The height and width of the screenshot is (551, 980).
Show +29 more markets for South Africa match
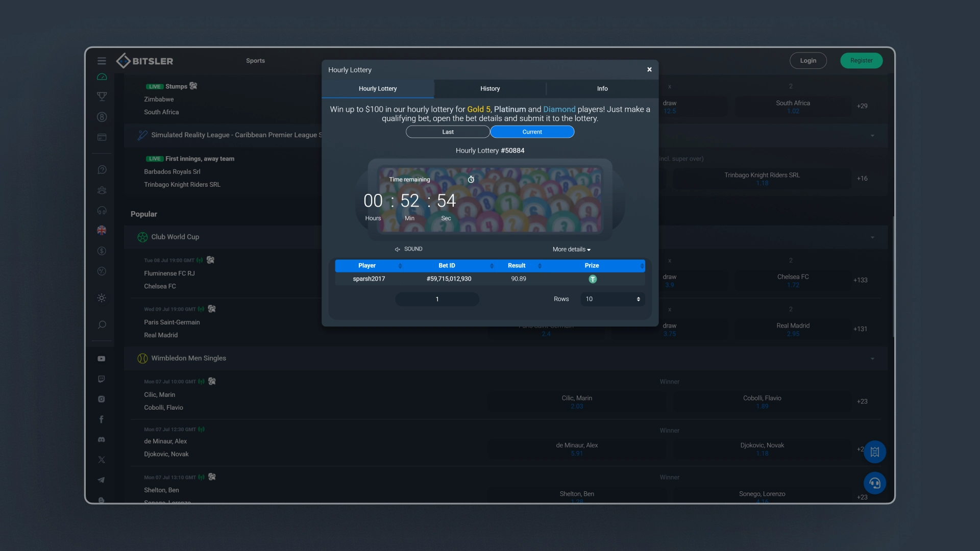pyautogui.click(x=862, y=106)
